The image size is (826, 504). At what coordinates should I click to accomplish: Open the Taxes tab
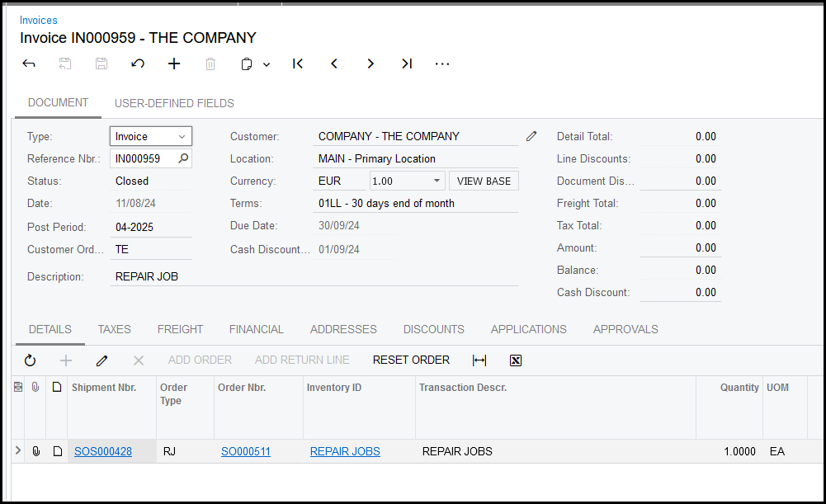(114, 329)
